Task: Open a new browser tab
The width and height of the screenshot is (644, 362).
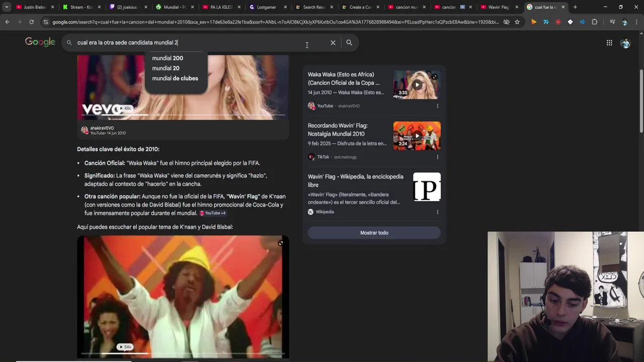Action: tap(575, 7)
